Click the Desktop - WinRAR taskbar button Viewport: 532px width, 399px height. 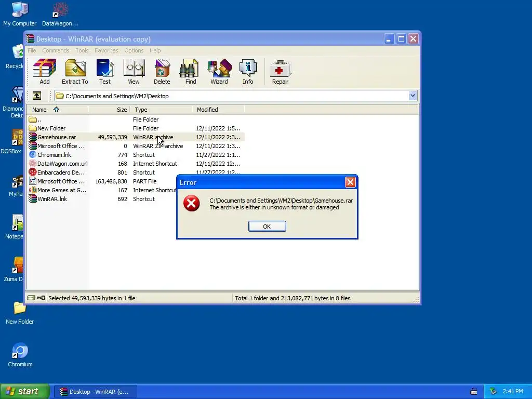coord(96,392)
